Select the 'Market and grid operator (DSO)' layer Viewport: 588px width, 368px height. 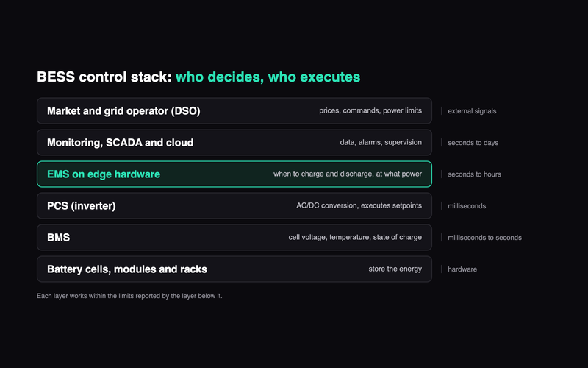point(234,111)
